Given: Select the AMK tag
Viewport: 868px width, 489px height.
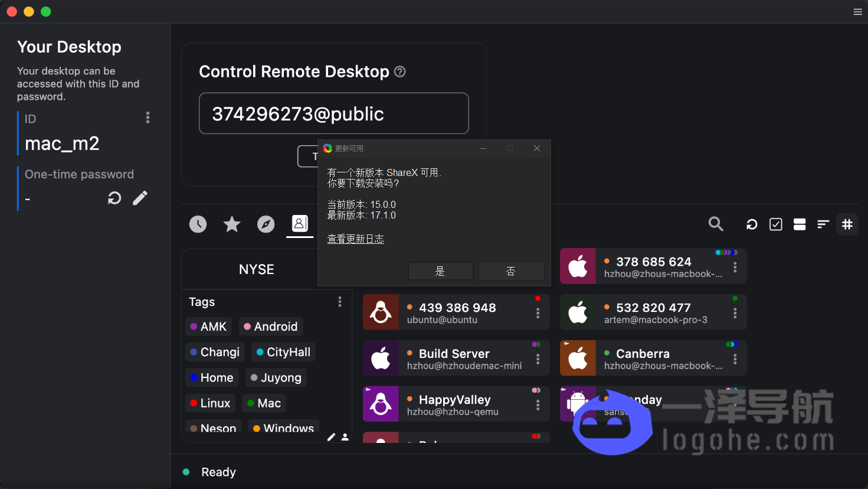Looking at the screenshot, I should tap(209, 327).
